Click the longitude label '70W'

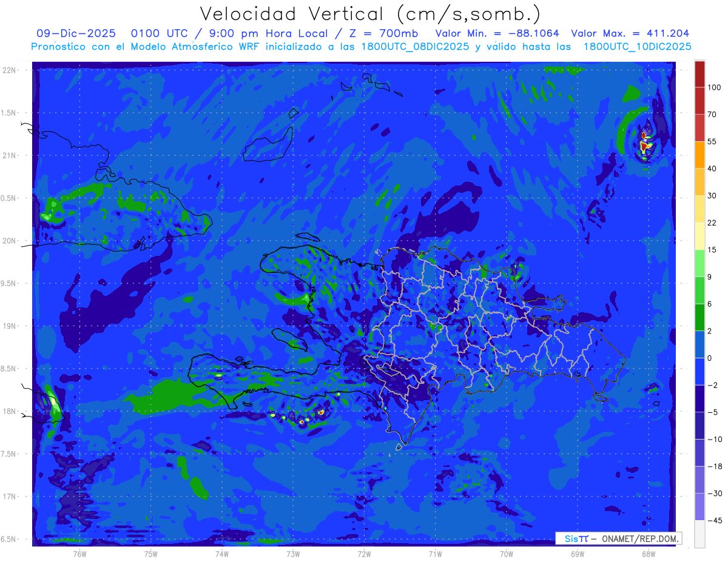pos(506,554)
